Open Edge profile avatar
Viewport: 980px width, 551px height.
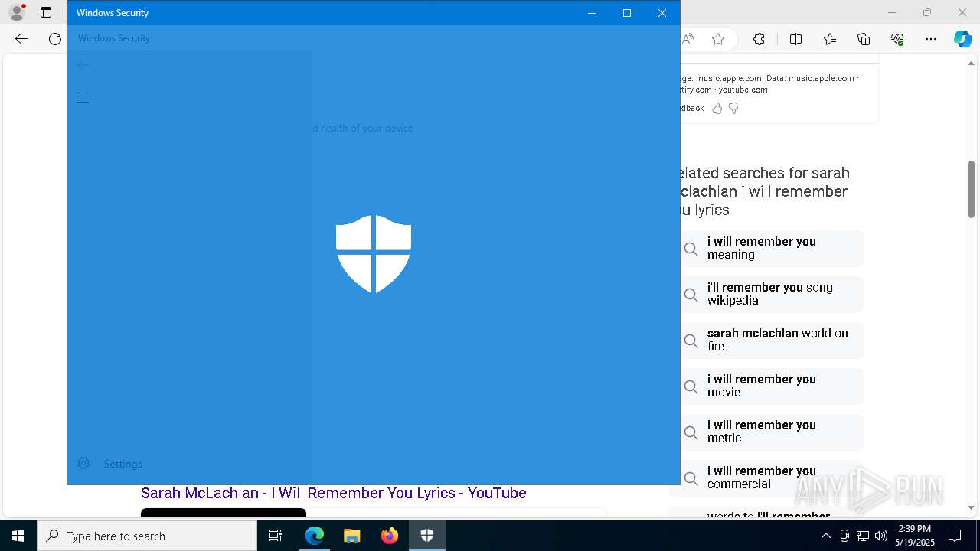17,12
